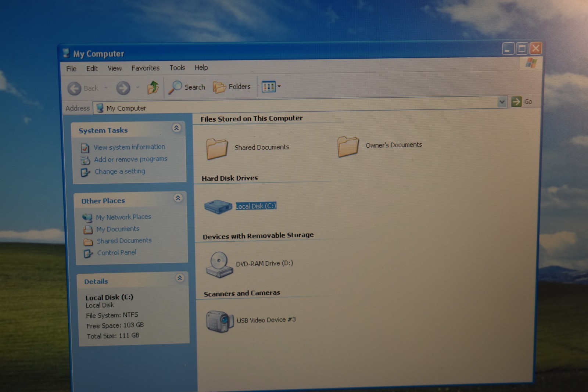Open Shared Documents in Other Places

pyautogui.click(x=124, y=241)
